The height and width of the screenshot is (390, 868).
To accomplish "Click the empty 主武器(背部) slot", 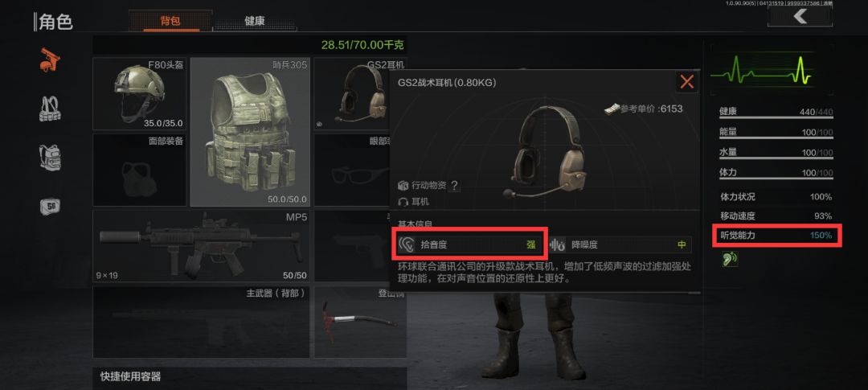I will [x=201, y=322].
